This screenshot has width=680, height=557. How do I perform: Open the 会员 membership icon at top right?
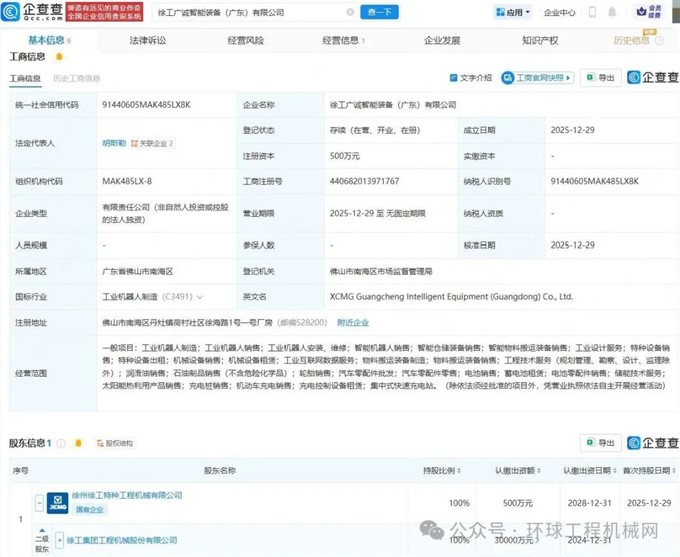pyautogui.click(x=657, y=12)
